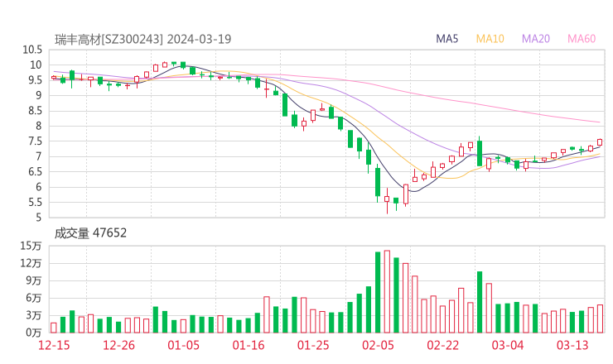Click the 5.5 price axis label
613x364 pixels.
34,203
